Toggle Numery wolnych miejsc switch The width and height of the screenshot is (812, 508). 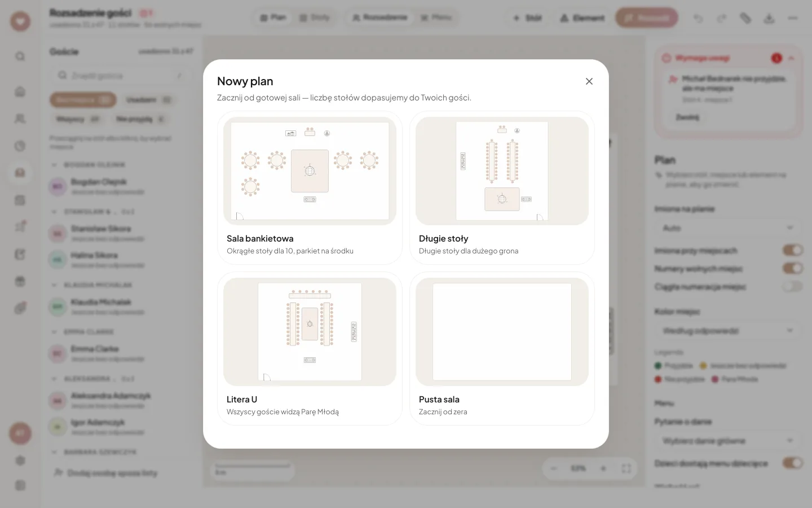792,268
